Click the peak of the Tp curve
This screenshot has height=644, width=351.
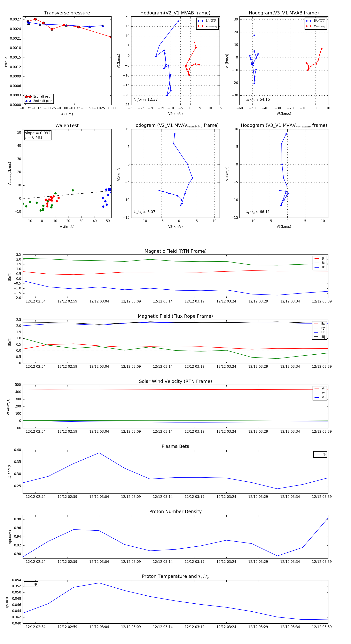click(x=99, y=583)
